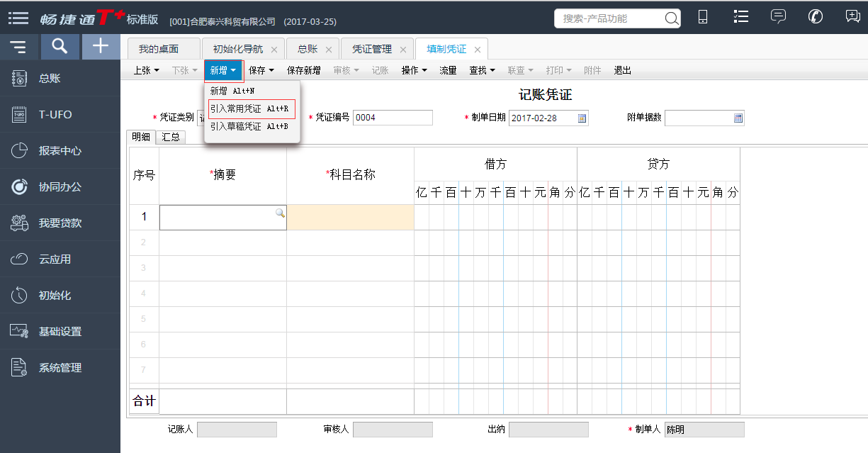Choose 引入草稿凭证 menu entry
This screenshot has height=453, width=868.
click(x=249, y=126)
